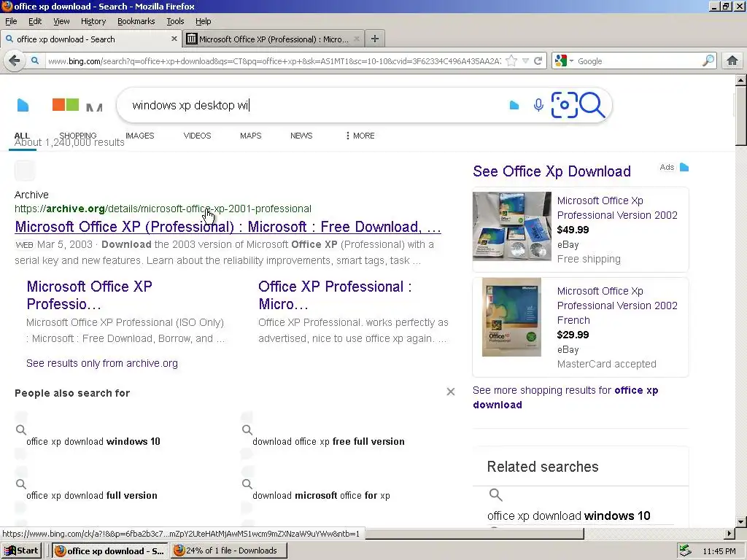Open the File menu
747x560 pixels.
(11, 21)
